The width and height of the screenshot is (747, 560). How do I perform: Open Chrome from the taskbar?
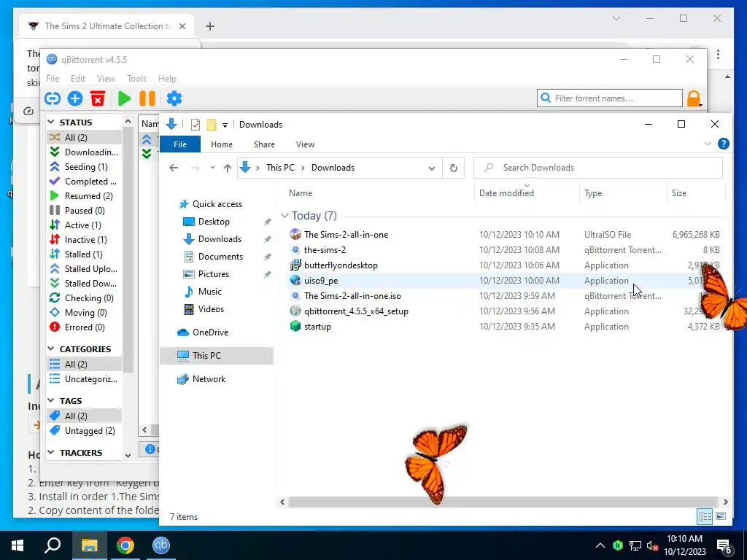point(125,545)
